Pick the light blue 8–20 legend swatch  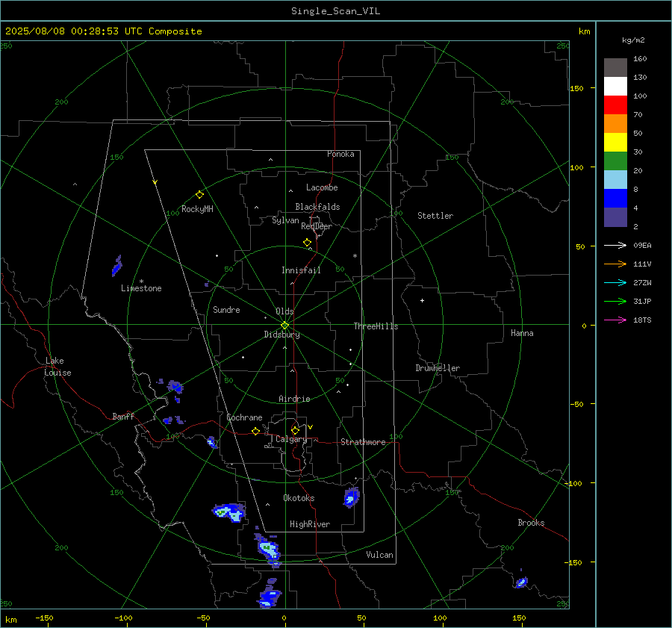(615, 180)
